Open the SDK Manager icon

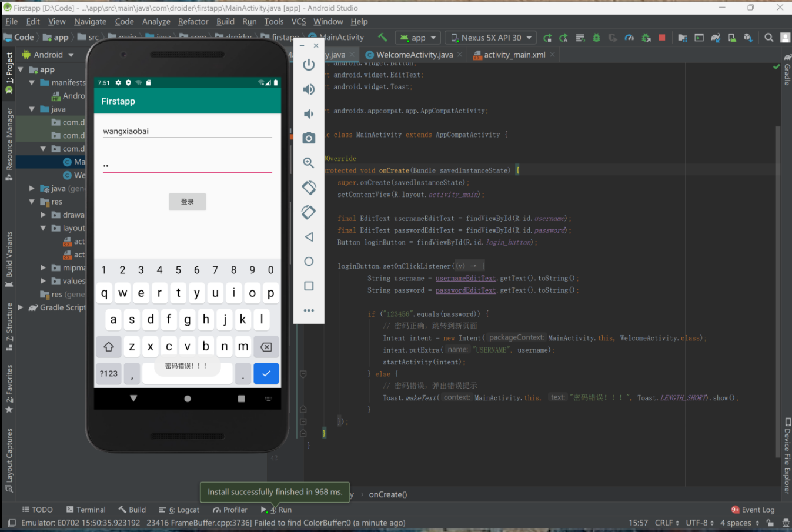pyautogui.click(x=748, y=38)
